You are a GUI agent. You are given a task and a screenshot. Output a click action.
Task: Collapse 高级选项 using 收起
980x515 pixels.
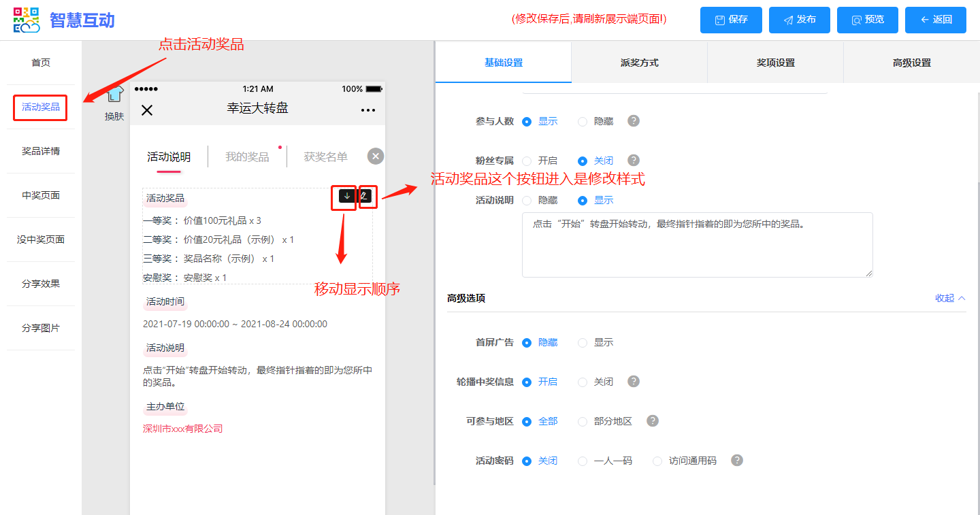click(x=950, y=298)
